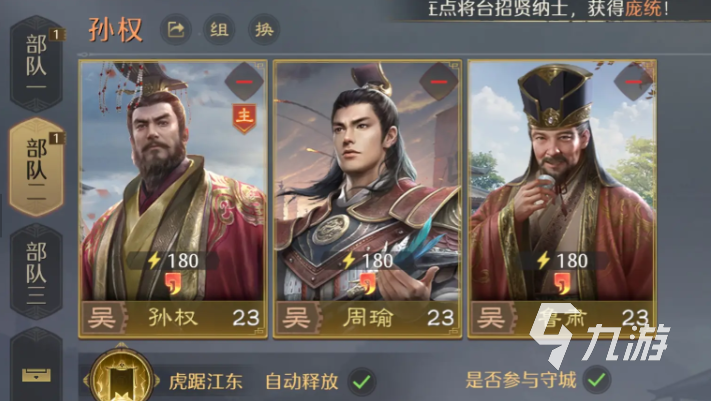Tap the 换 swap button

(264, 30)
